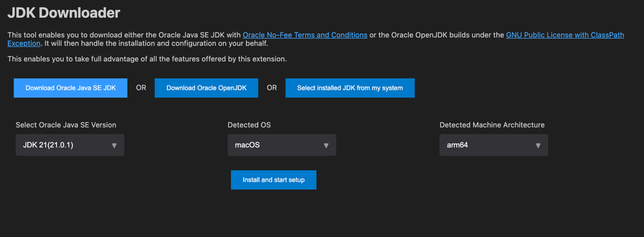Start installation with Install and start setup
Viewport: 644px width, 237px height.
[274, 180]
